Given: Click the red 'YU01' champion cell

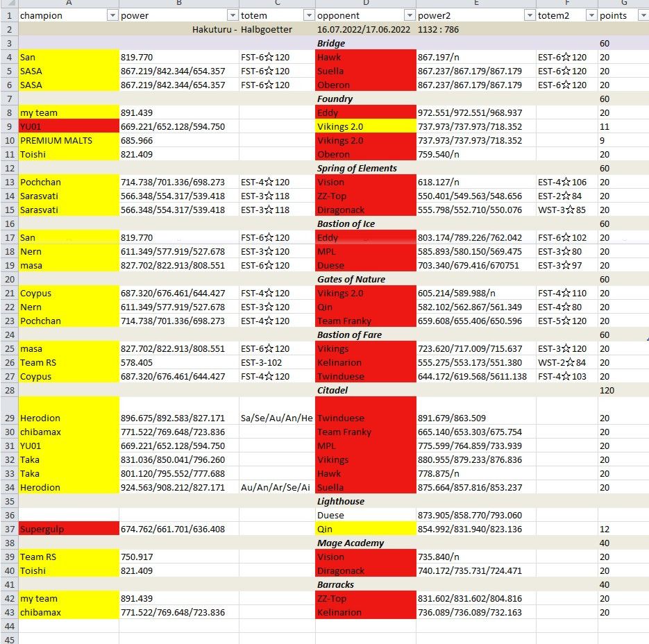Looking at the screenshot, I should pos(69,126).
